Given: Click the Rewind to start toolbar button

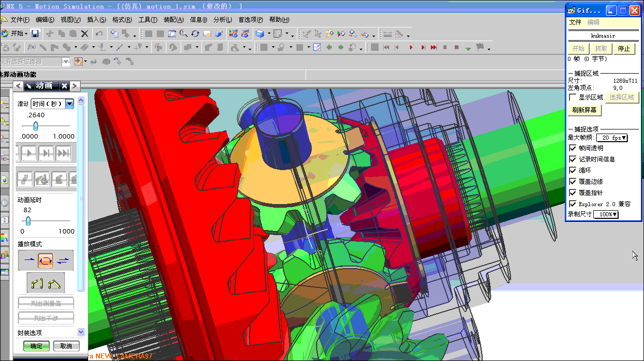Looking at the screenshot, I should [x=386, y=47].
